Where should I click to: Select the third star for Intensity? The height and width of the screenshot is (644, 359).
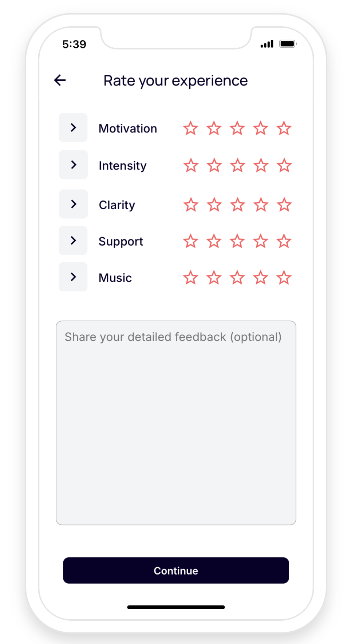point(237,166)
